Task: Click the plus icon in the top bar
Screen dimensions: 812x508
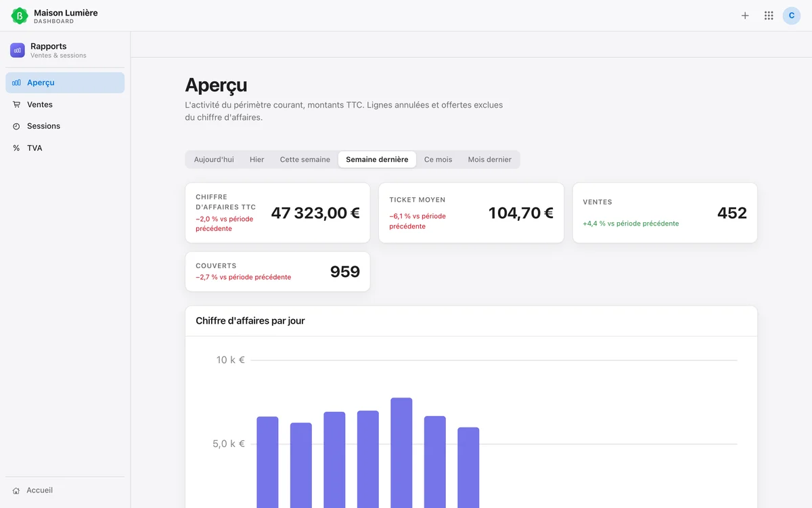Action: 745,16
